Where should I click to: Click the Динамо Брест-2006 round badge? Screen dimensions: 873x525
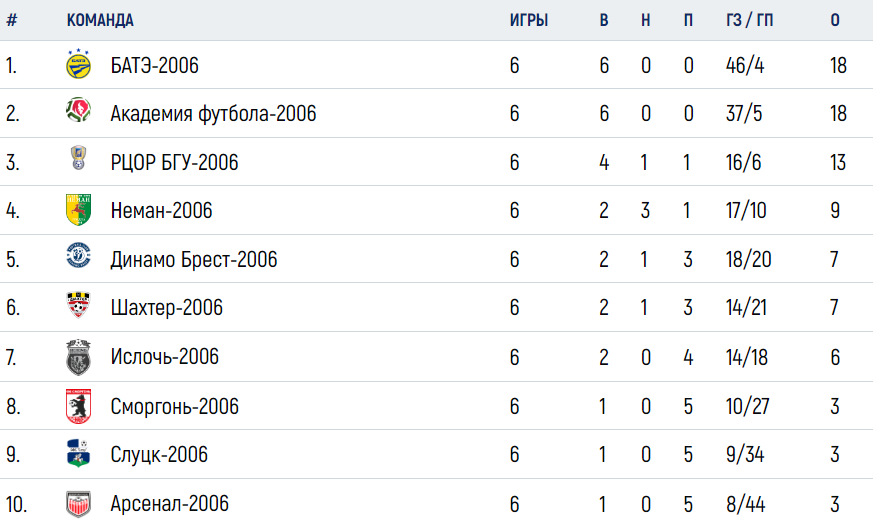(79, 255)
